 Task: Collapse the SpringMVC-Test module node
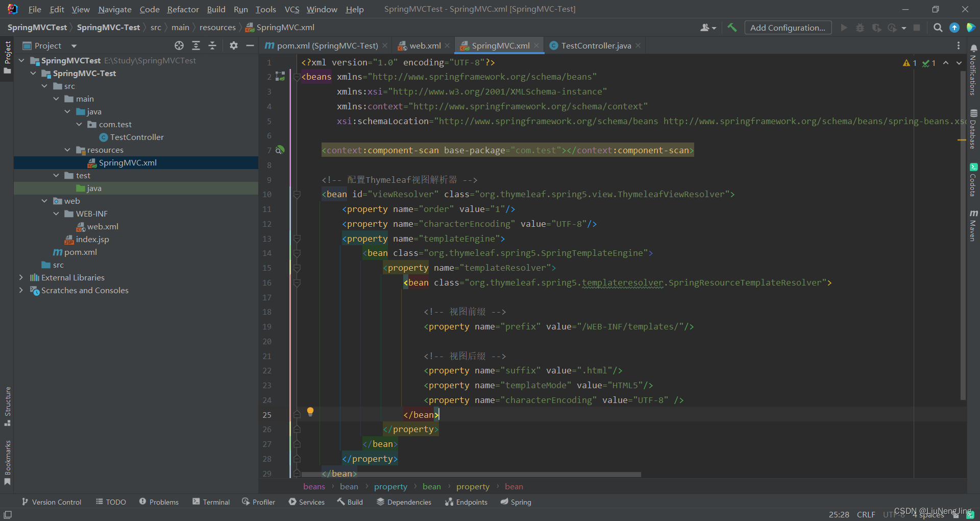[34, 73]
